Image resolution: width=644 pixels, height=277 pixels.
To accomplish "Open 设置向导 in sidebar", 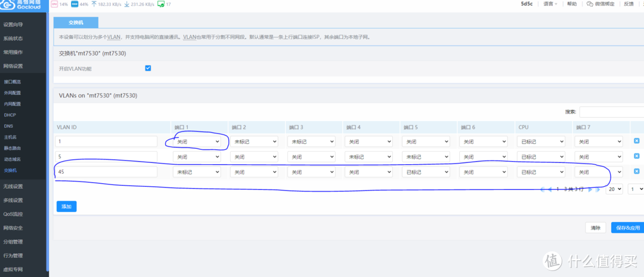I will tap(13, 24).
